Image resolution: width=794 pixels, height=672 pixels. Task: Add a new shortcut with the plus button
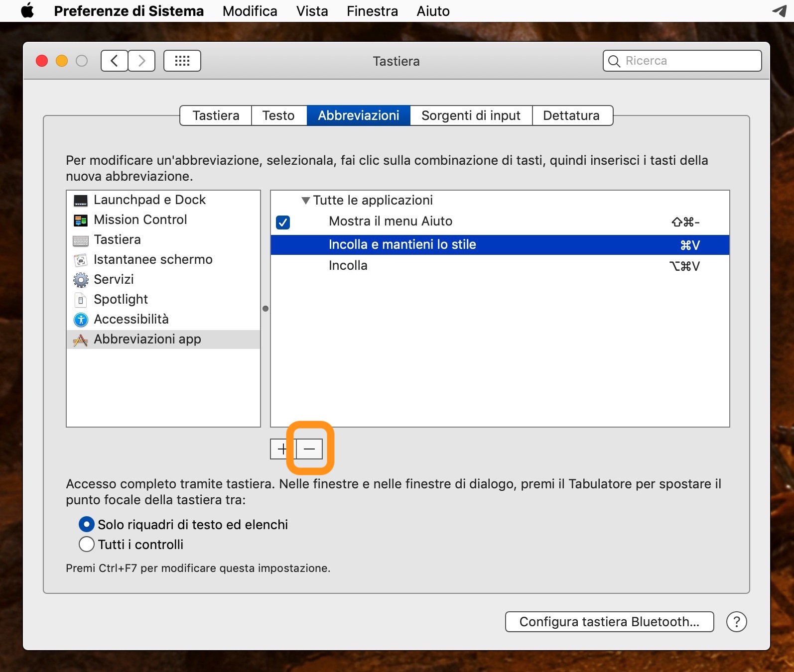(x=282, y=449)
